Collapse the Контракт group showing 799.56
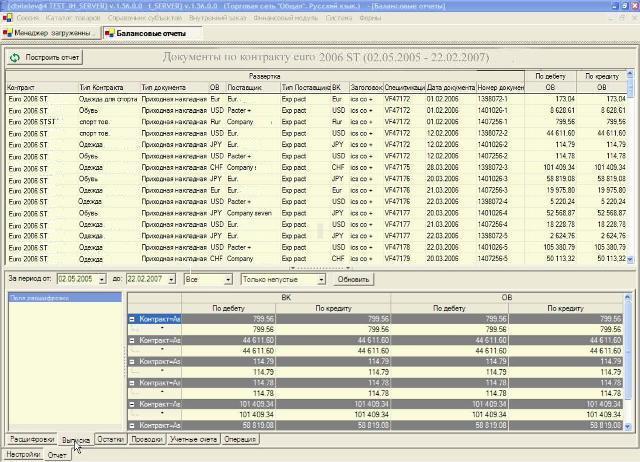The height and width of the screenshot is (462, 640). click(x=132, y=319)
